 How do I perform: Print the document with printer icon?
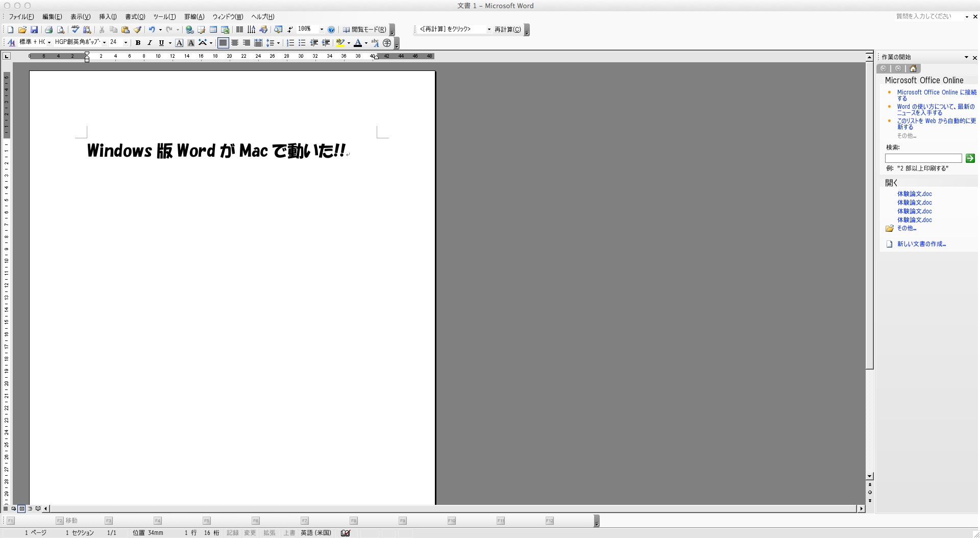[49, 30]
